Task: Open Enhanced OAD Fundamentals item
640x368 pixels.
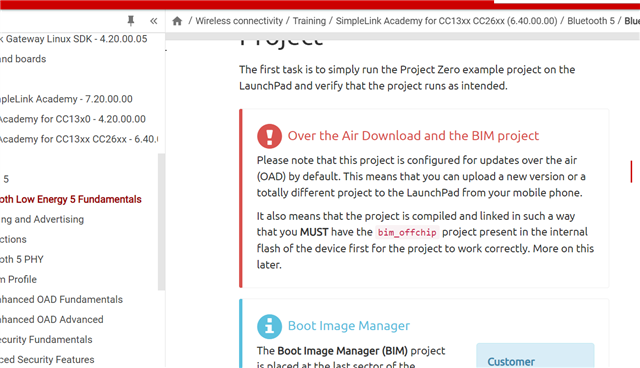Action: pyautogui.click(x=61, y=299)
